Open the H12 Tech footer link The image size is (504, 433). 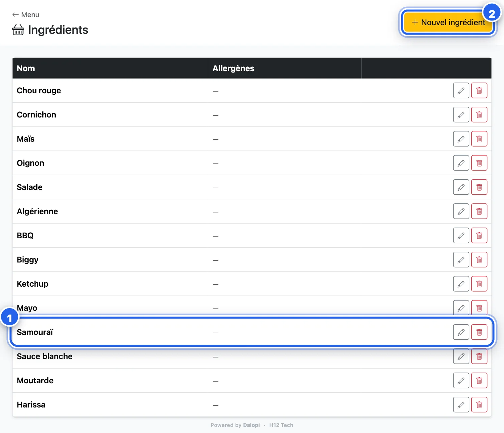pyautogui.click(x=281, y=425)
